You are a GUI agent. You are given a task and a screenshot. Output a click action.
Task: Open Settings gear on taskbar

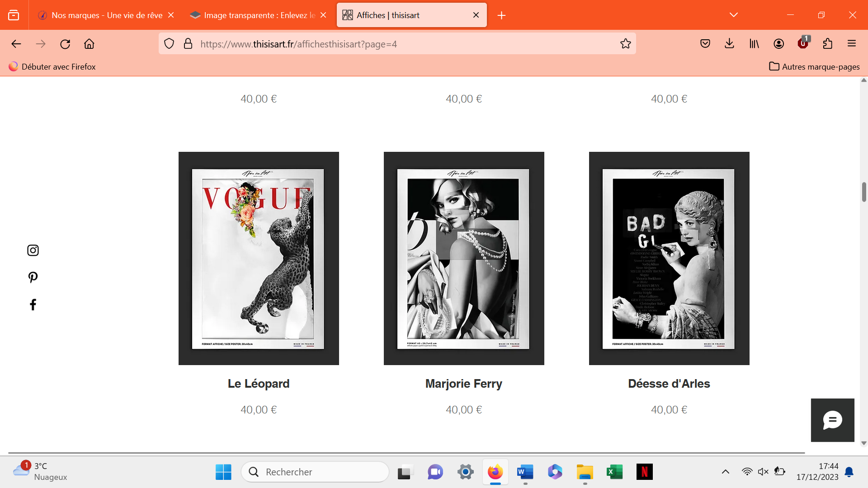coord(465,472)
